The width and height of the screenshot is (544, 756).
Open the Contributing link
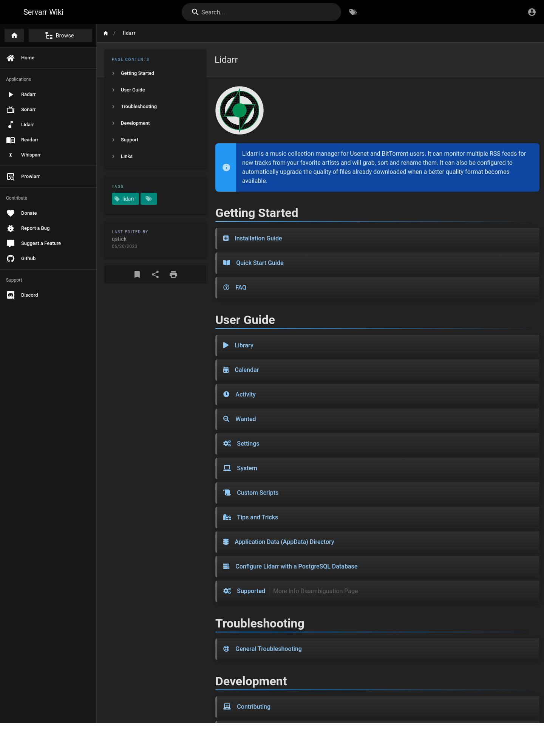tap(253, 707)
